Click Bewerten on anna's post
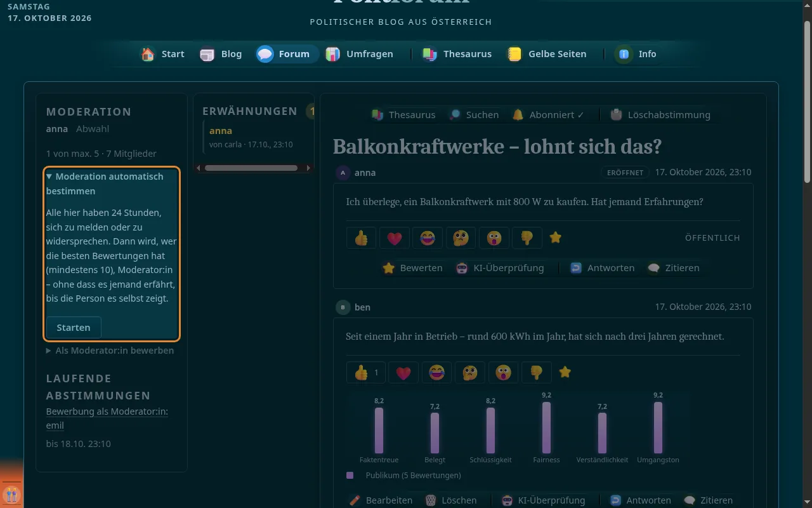 [x=412, y=268]
